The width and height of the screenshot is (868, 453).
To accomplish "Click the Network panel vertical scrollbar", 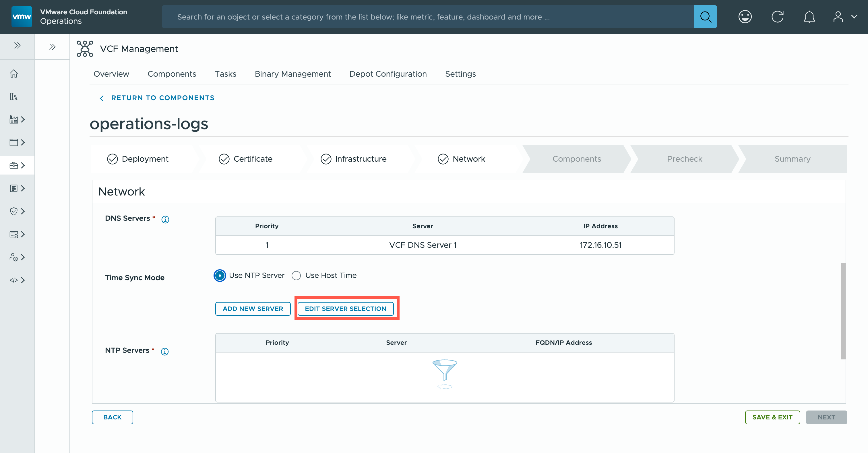I will tap(843, 311).
